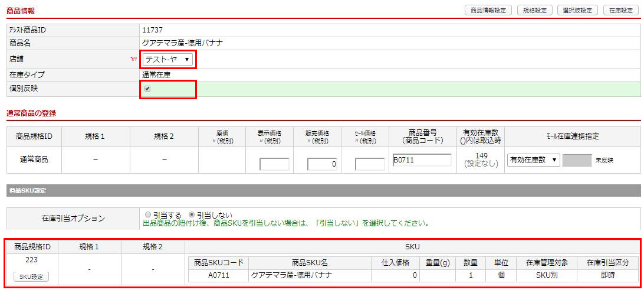Expand the 有効在庫数 mall stock dropdown
The height and width of the screenshot is (293, 644).
click(x=534, y=160)
